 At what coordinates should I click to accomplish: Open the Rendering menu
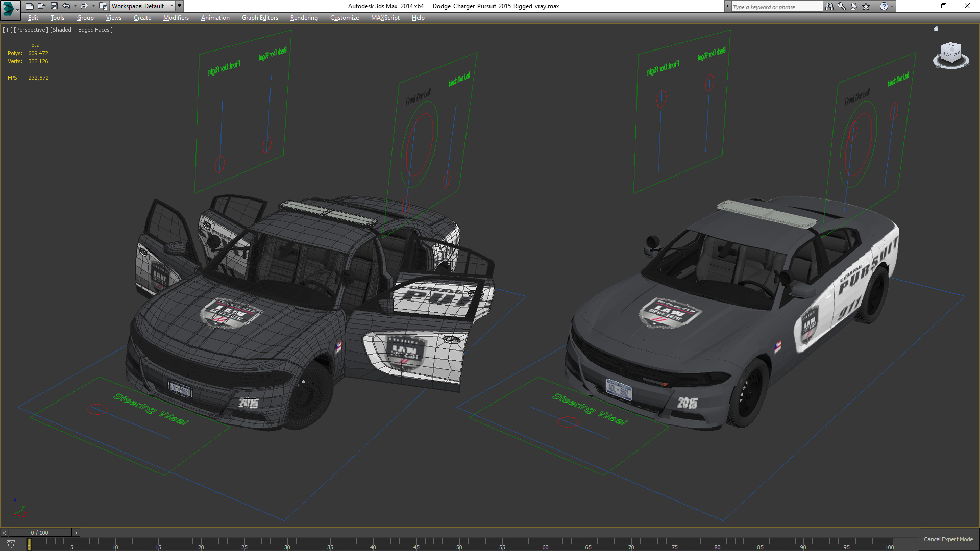tap(304, 18)
